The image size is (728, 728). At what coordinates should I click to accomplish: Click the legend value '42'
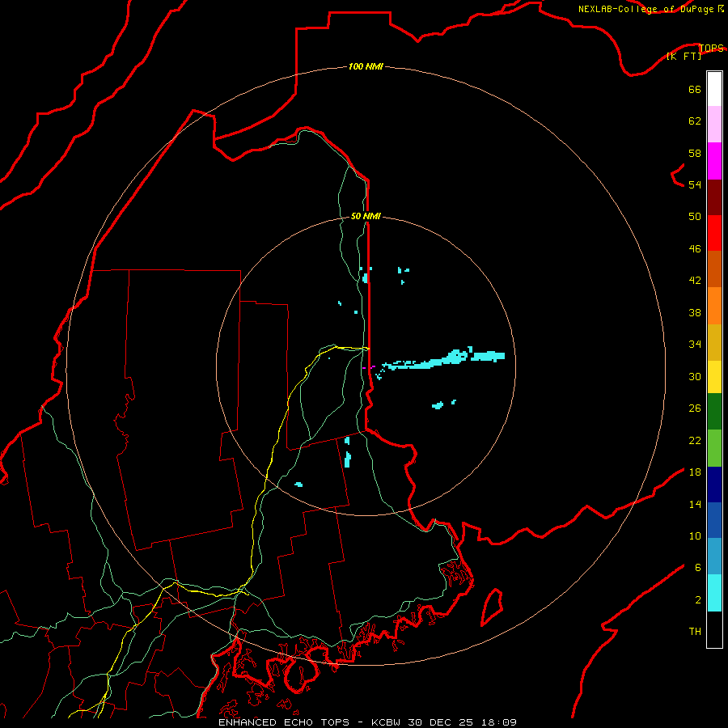coord(695,281)
